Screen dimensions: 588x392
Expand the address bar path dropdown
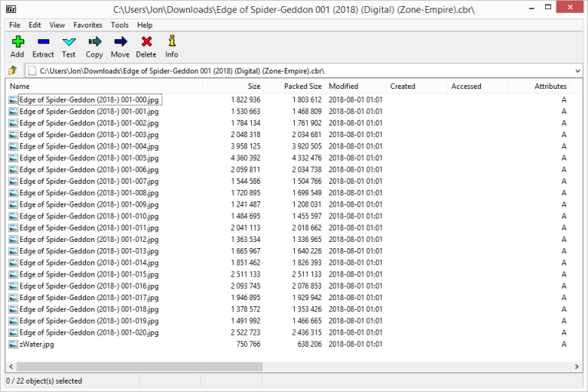click(577, 70)
